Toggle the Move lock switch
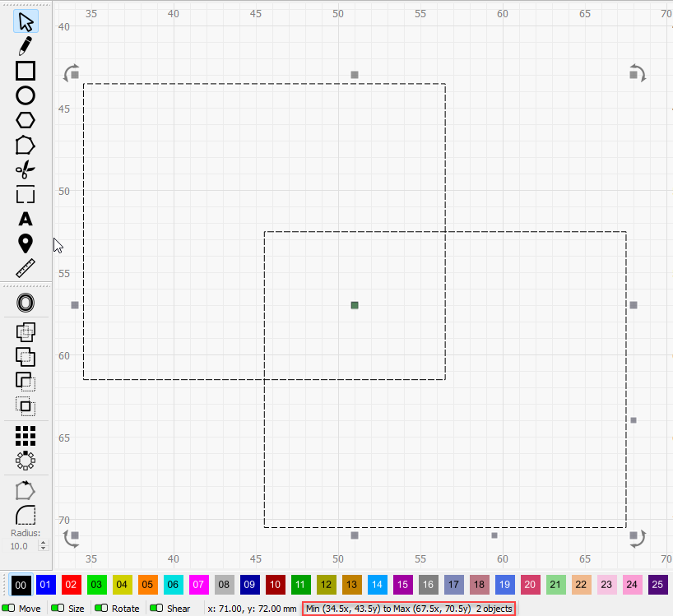 9,609
